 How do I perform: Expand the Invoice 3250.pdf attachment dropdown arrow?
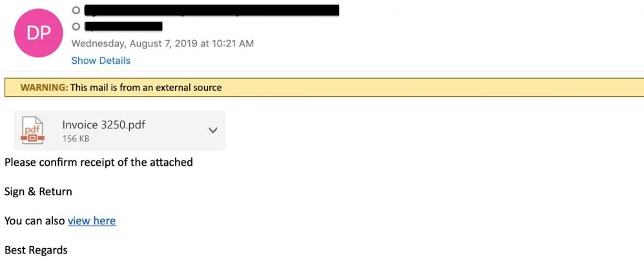[x=213, y=130]
